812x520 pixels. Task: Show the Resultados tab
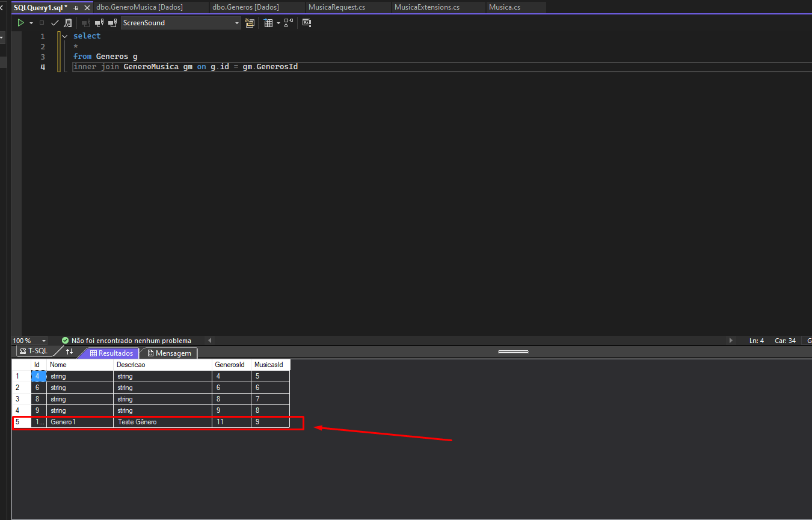coord(111,353)
